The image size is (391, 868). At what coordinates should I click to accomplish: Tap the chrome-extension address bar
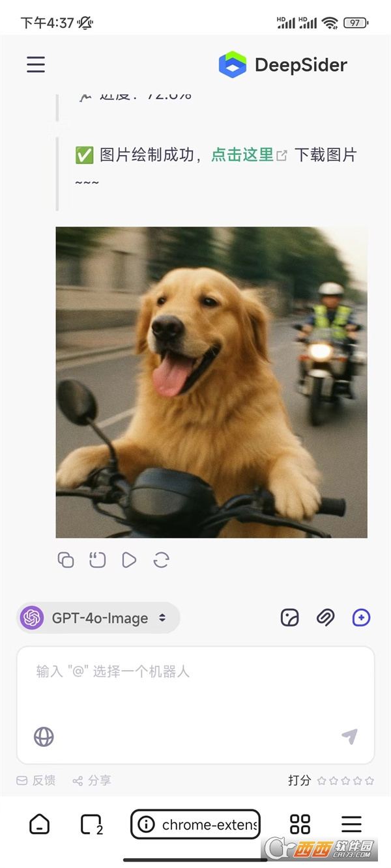pos(195,825)
